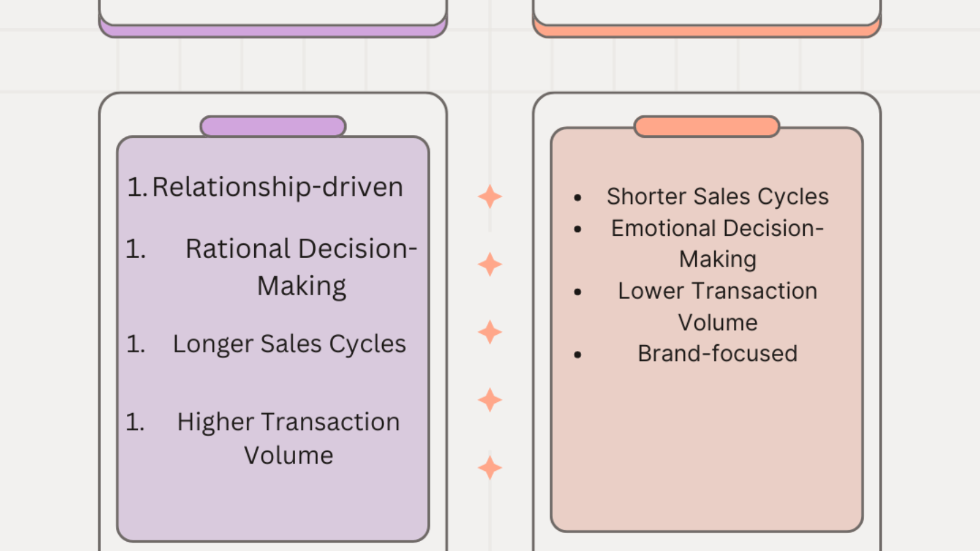Select the Longer Sales Cycles text

click(289, 344)
